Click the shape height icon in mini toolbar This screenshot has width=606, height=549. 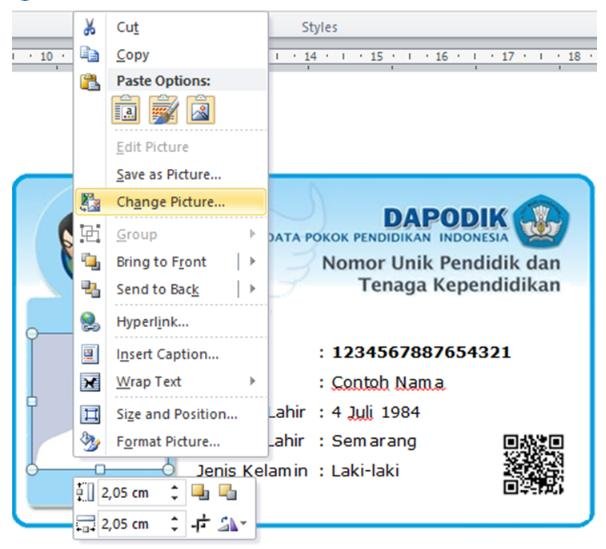point(85,492)
